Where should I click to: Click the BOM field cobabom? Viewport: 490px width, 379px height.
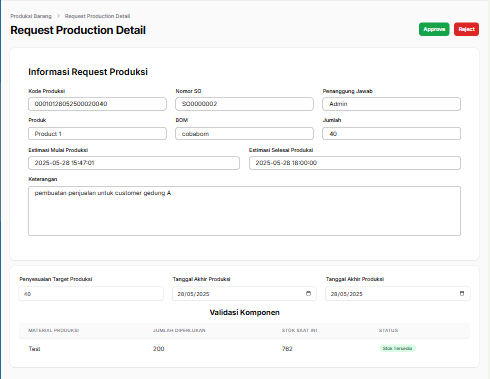[x=244, y=134]
